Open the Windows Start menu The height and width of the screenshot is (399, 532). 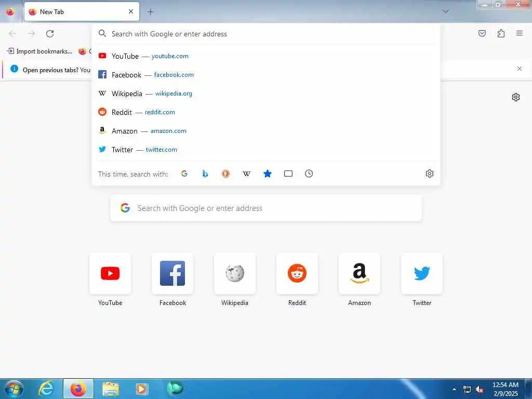tap(14, 389)
